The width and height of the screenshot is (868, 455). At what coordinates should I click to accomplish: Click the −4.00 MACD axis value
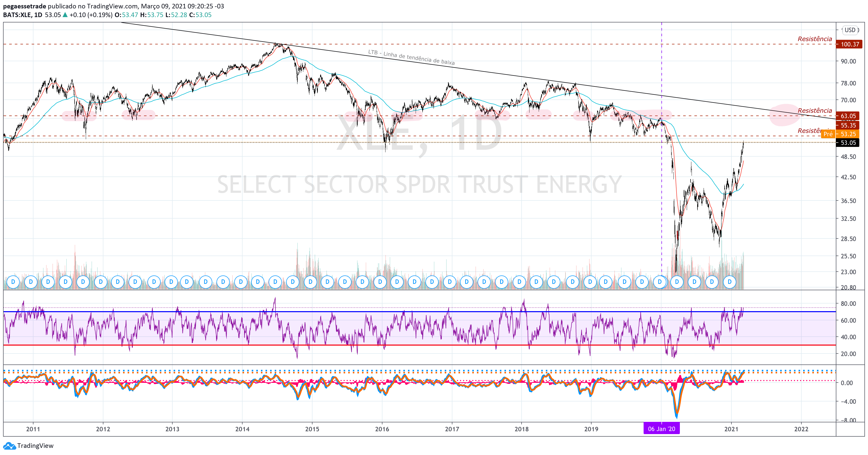[x=848, y=401]
